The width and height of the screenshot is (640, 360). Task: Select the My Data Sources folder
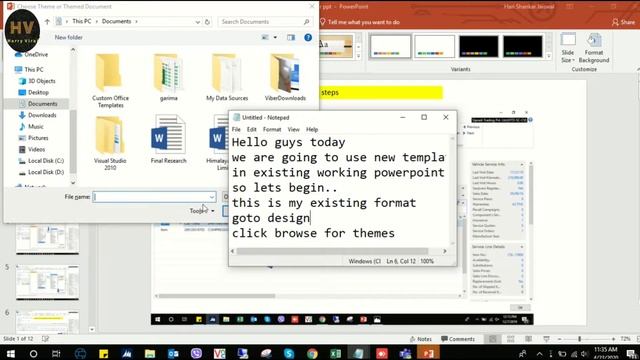coord(227,77)
